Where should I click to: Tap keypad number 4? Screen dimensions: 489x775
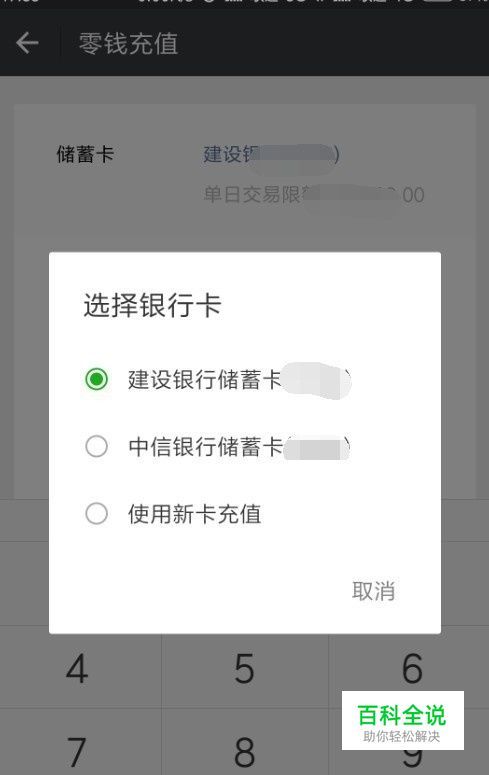pos(77,669)
